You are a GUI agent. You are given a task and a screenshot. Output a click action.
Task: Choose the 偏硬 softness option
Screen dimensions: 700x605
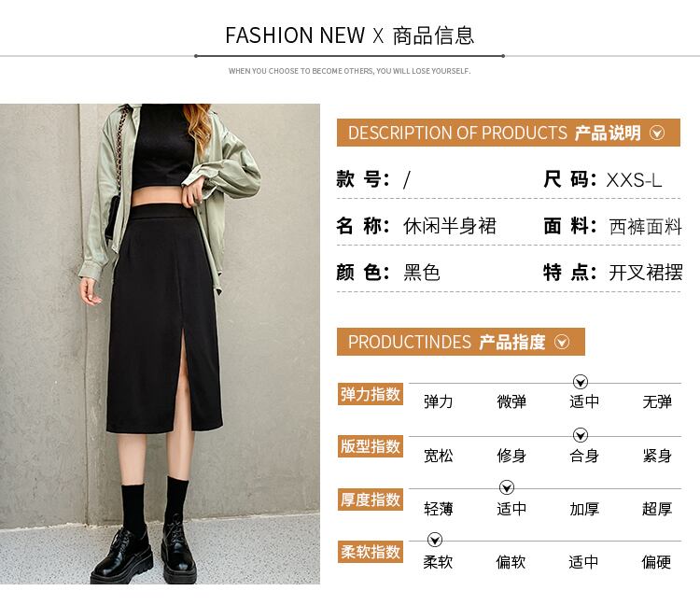[x=656, y=562]
